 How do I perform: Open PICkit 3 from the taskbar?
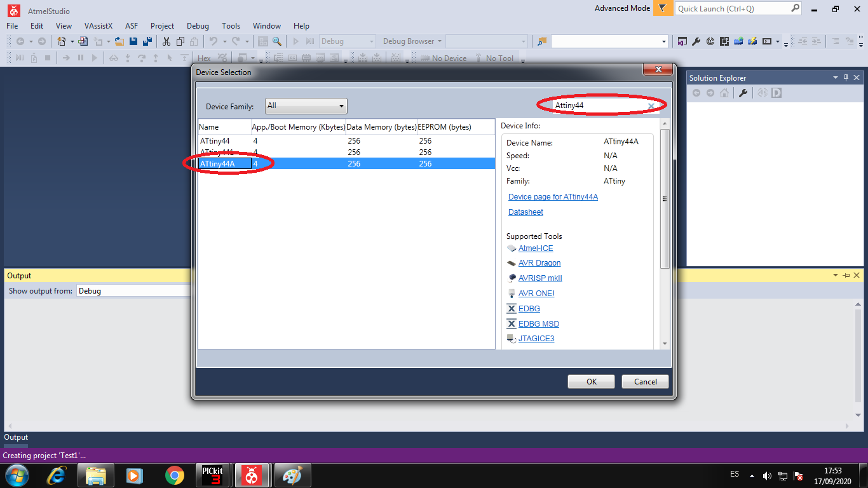214,475
